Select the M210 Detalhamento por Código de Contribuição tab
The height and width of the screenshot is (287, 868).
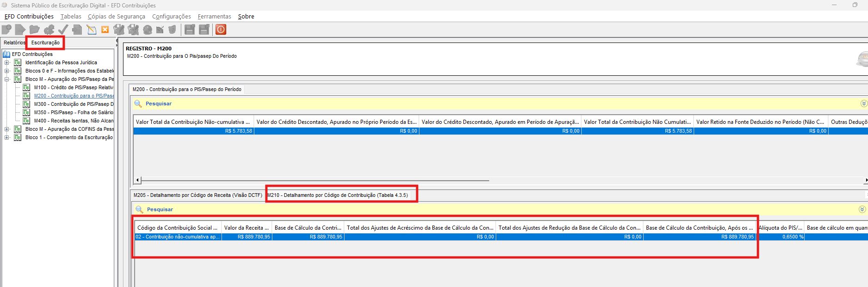pos(338,195)
